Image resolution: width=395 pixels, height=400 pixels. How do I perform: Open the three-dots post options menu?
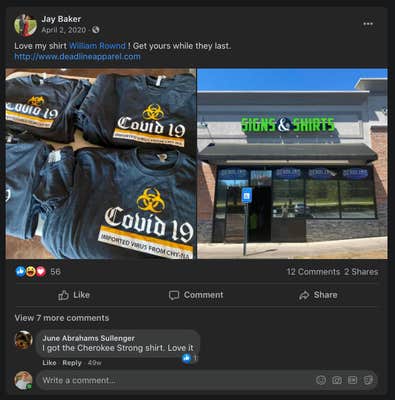click(368, 24)
